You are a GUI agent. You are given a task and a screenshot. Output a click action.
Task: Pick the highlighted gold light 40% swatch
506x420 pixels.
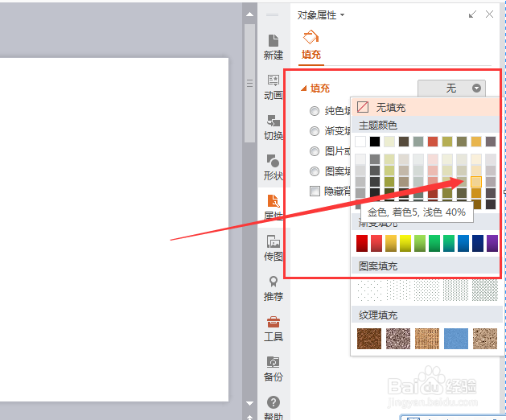click(x=476, y=182)
